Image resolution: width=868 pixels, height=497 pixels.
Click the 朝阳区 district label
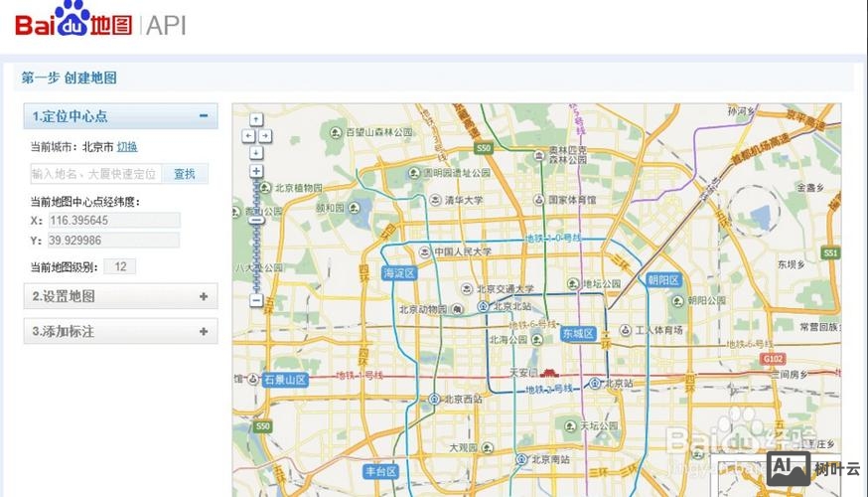(663, 280)
